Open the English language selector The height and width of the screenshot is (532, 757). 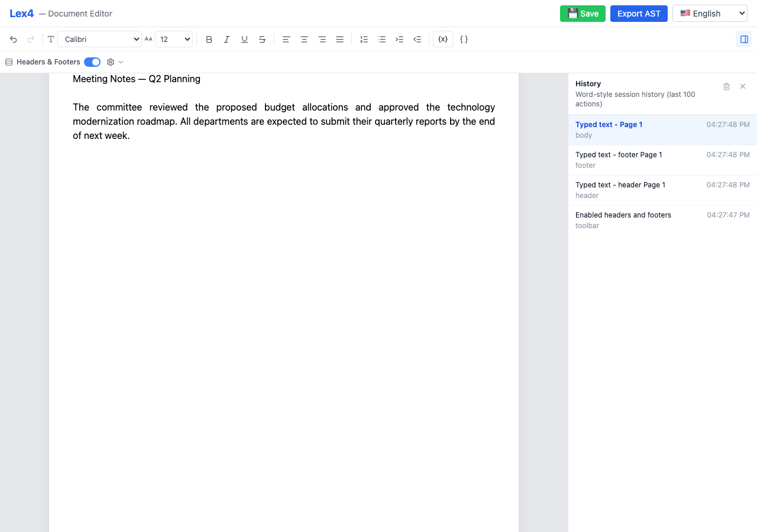tap(710, 13)
